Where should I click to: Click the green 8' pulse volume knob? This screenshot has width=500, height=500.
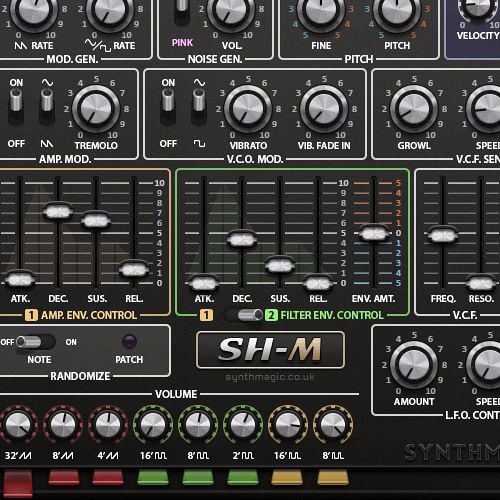tap(198, 425)
